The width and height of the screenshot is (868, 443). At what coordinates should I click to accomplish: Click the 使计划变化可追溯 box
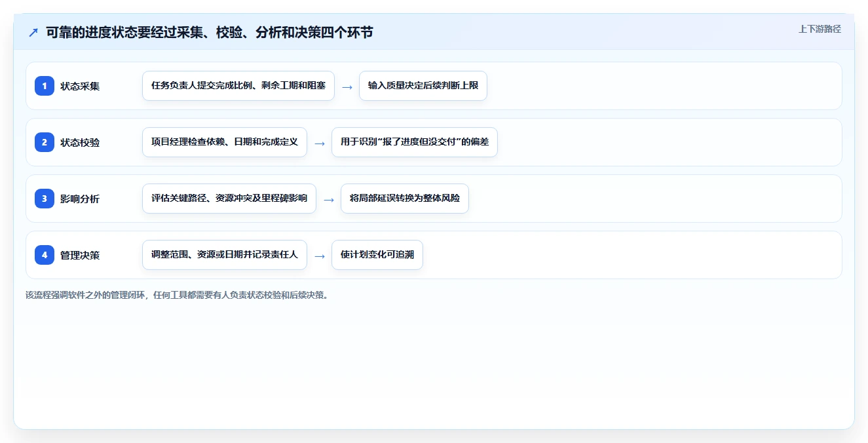[x=377, y=255]
